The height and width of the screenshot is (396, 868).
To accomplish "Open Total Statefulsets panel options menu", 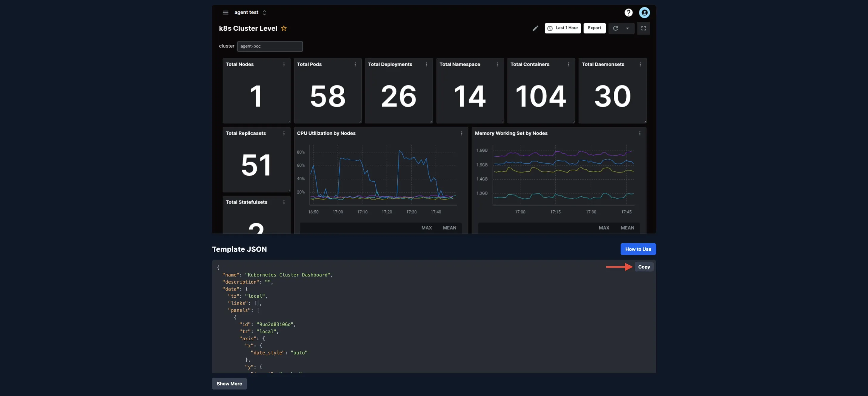I will point(284,202).
